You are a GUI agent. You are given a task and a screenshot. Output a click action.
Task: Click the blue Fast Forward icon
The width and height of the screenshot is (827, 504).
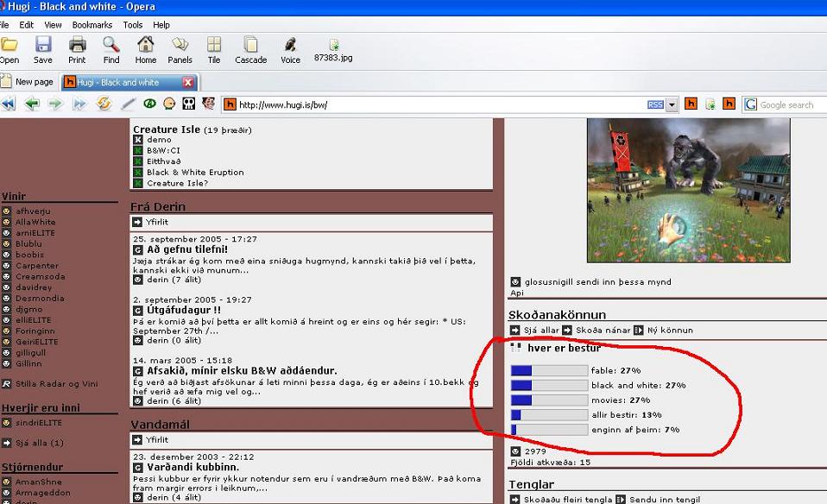[x=79, y=104]
